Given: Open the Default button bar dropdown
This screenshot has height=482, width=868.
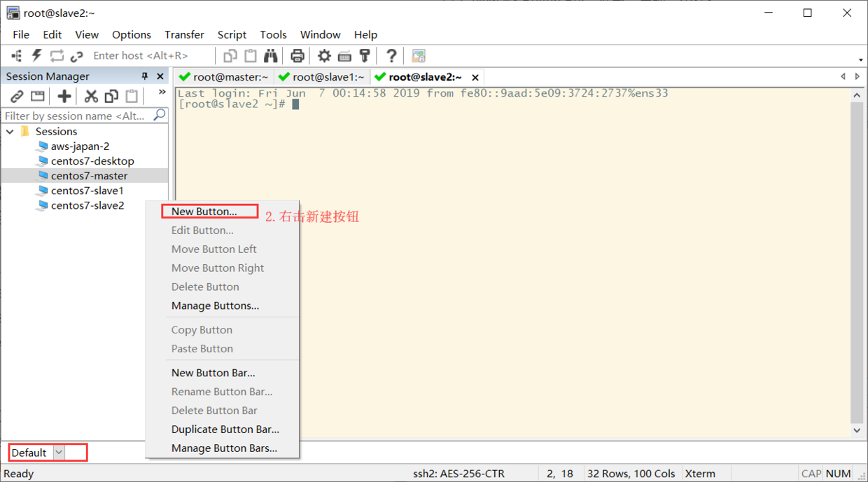Looking at the screenshot, I should (59, 453).
